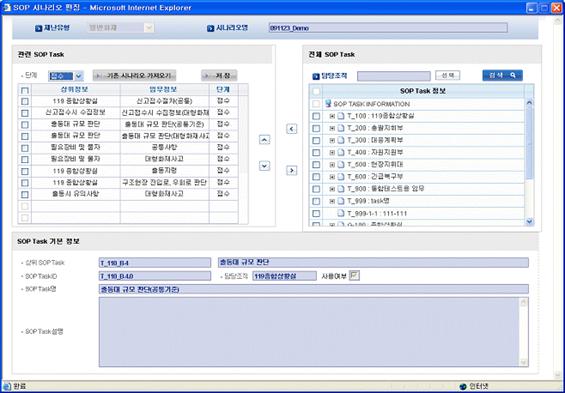Image resolution: width=565 pixels, height=393 pixels.
Task: Click the 선택 button next to 담당조직
Action: tap(448, 75)
